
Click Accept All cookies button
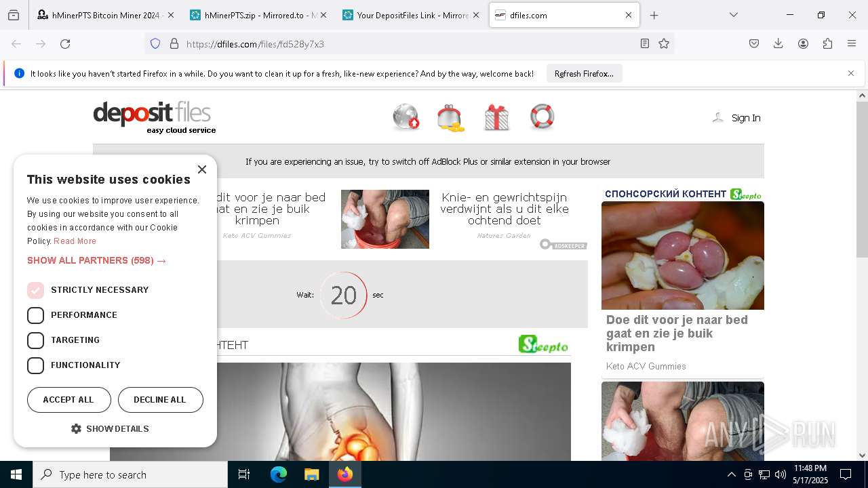click(68, 400)
